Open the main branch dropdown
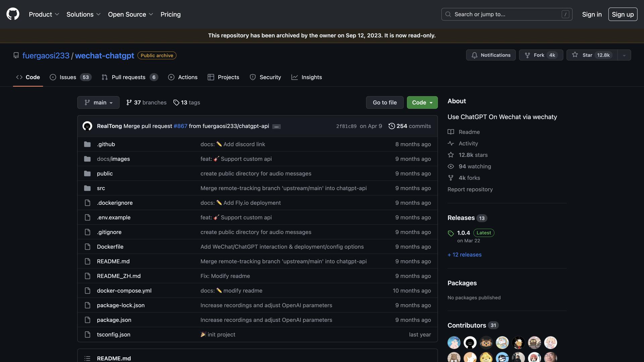Screen dimensions: 644x362 tap(98, 103)
